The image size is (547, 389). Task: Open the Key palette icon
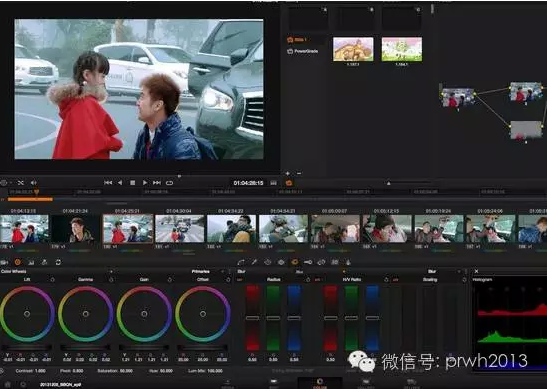(x=308, y=262)
